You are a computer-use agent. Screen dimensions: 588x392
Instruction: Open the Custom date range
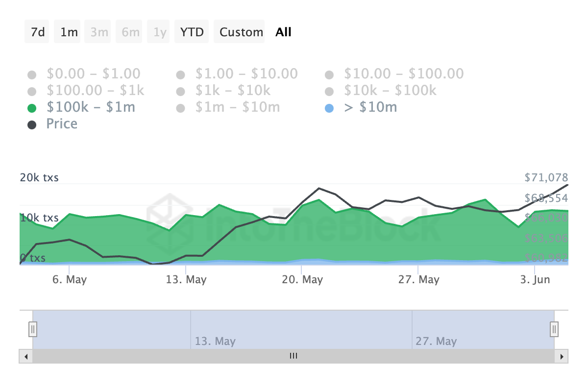click(x=241, y=32)
